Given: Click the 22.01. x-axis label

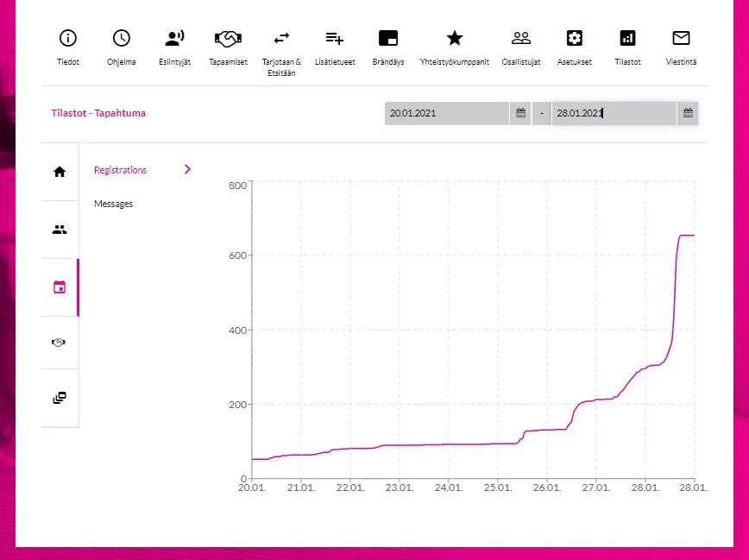Looking at the screenshot, I should (350, 488).
